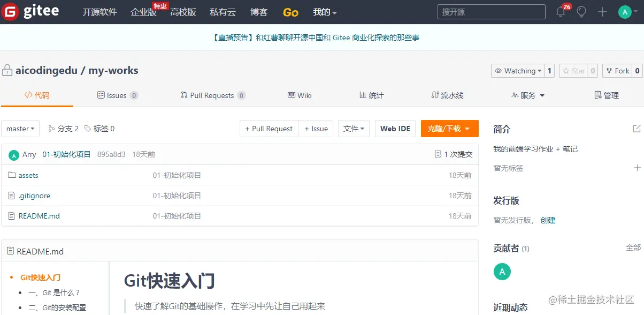Click 博客 in top navigation
The height and width of the screenshot is (315, 644).
pos(259,12)
